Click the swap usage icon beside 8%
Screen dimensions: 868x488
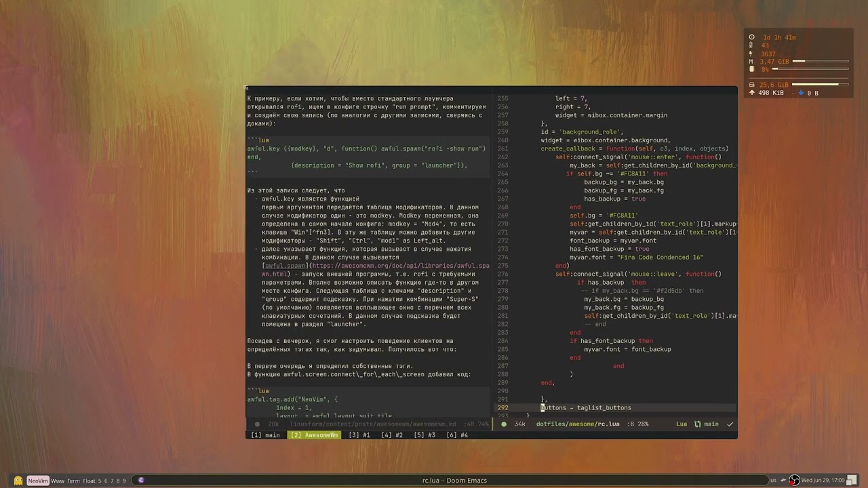(x=751, y=69)
